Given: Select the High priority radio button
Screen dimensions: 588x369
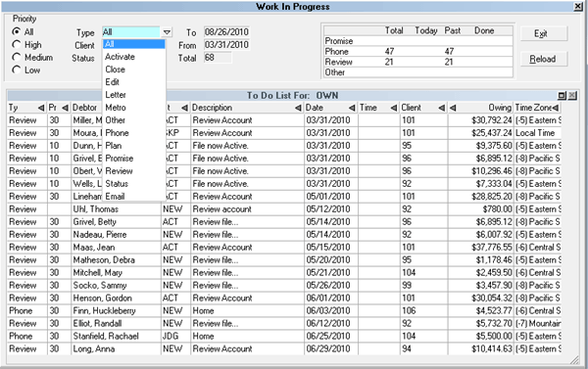Looking at the screenshot, I should click(16, 45).
